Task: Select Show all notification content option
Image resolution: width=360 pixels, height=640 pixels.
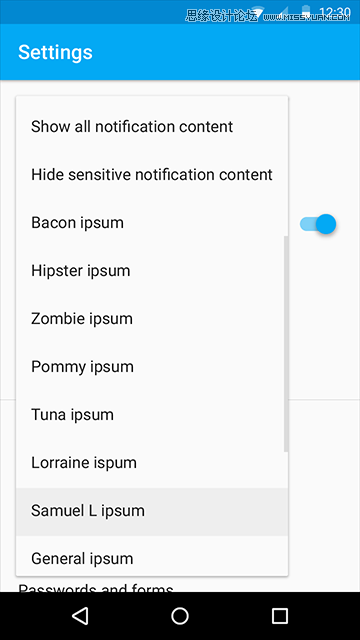Action: [x=152, y=127]
